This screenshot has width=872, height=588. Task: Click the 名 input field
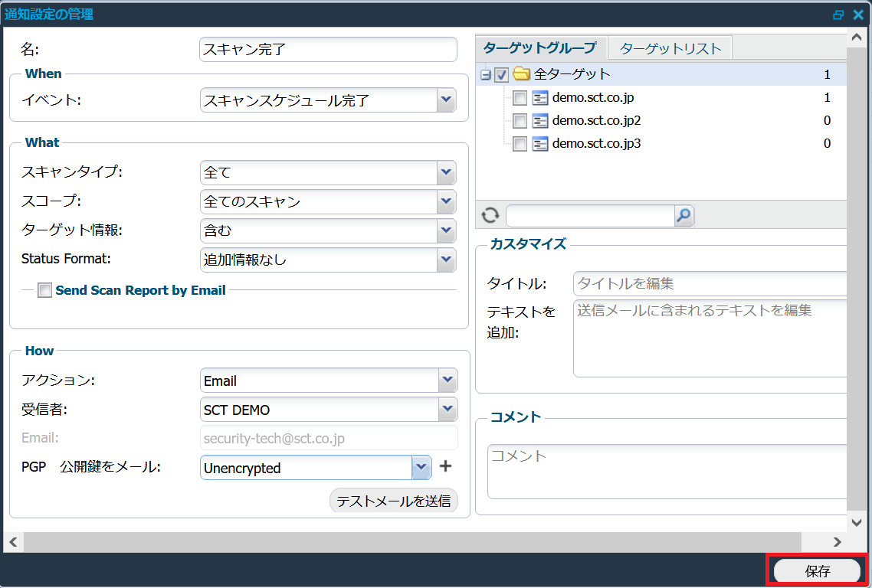(x=328, y=50)
